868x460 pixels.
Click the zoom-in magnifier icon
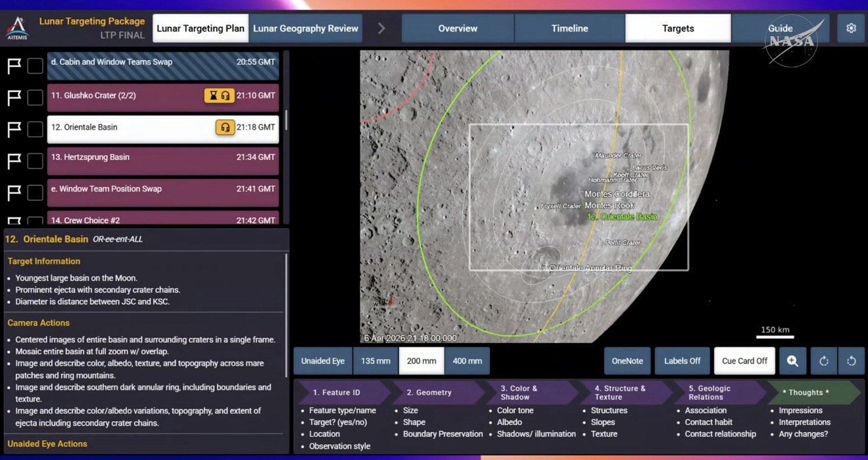[x=792, y=361]
